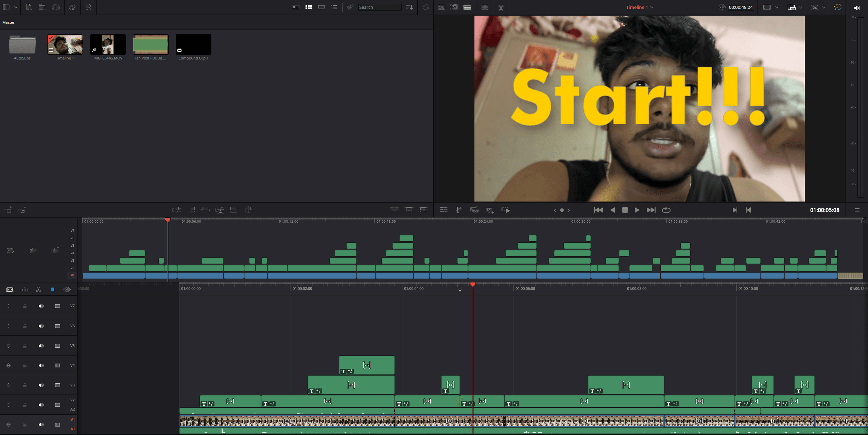
Task: Mute track V4 with its speaker icon
Action: pyautogui.click(x=41, y=365)
